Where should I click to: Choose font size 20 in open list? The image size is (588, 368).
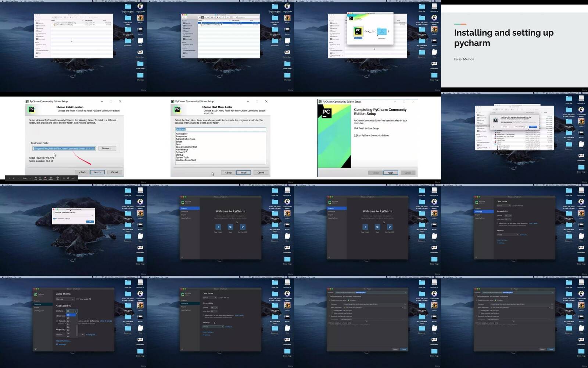[68, 318]
